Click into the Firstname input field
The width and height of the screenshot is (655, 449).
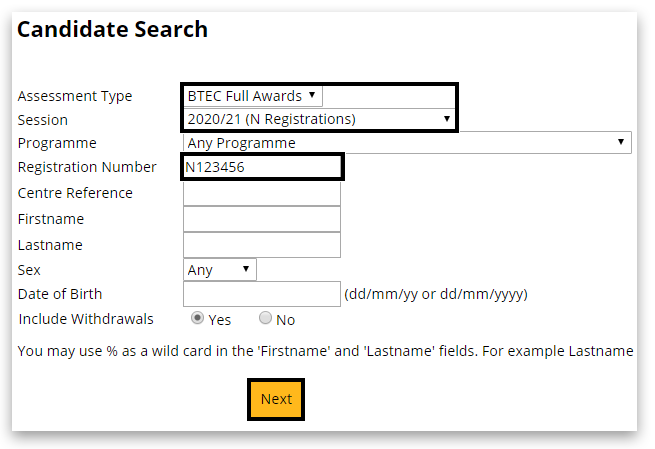[262, 219]
